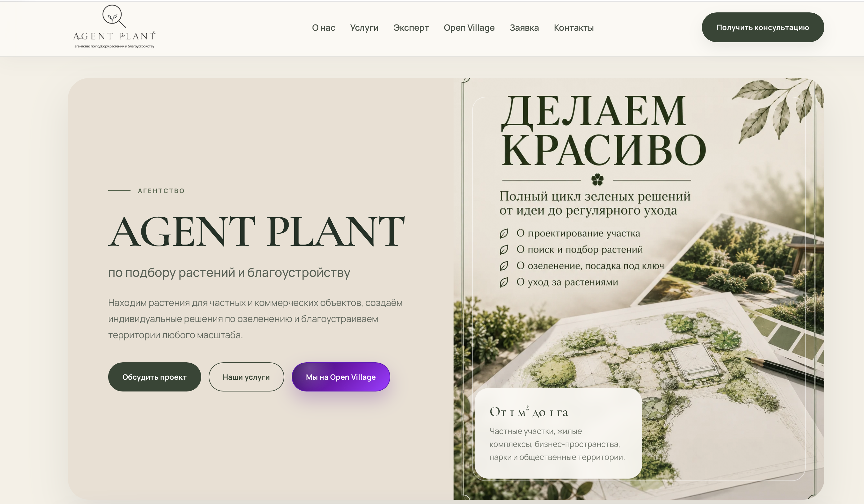Click the "AGENT PLANT" hero heading
This screenshot has height=504, width=864.
(256, 231)
